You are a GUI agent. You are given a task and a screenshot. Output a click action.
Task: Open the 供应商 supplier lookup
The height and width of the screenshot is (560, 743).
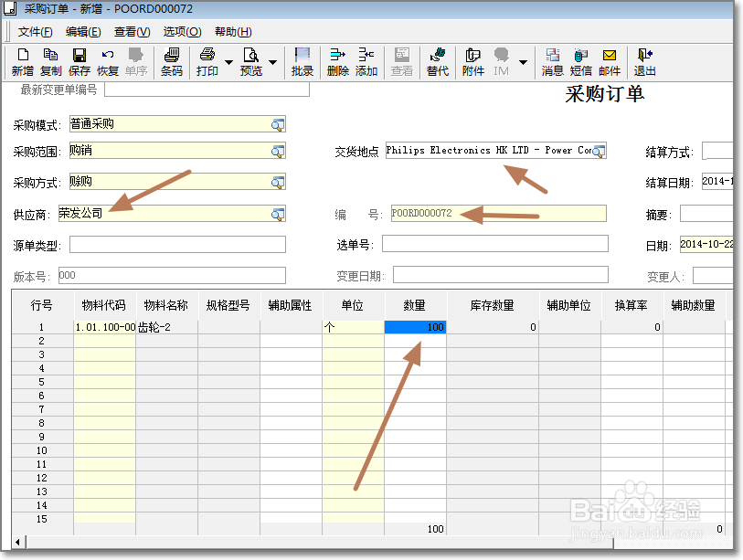(x=277, y=213)
